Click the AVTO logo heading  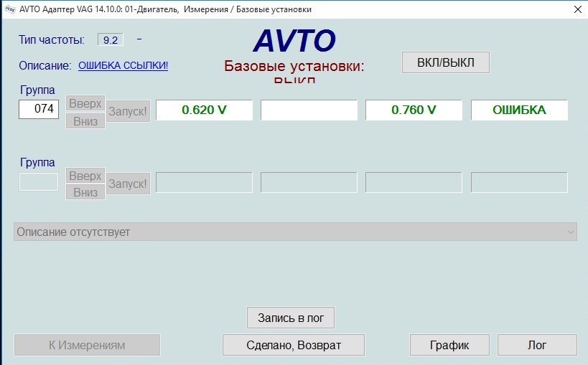tap(294, 40)
